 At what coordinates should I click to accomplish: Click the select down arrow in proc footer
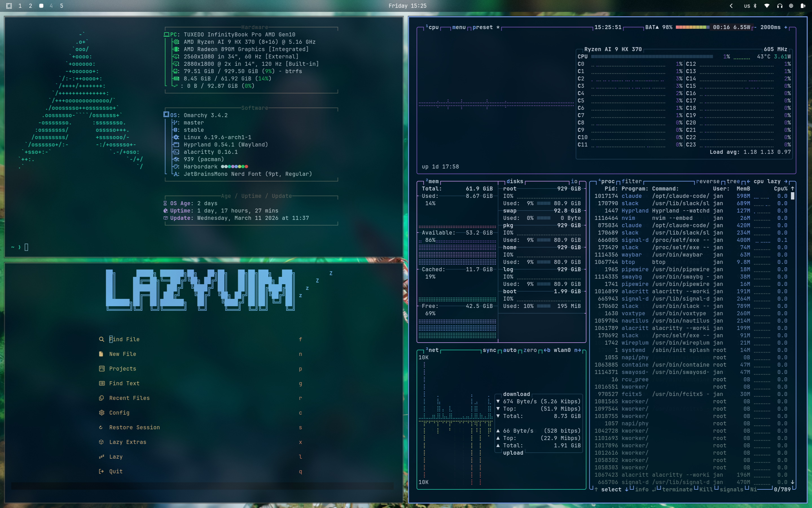[x=627, y=490]
